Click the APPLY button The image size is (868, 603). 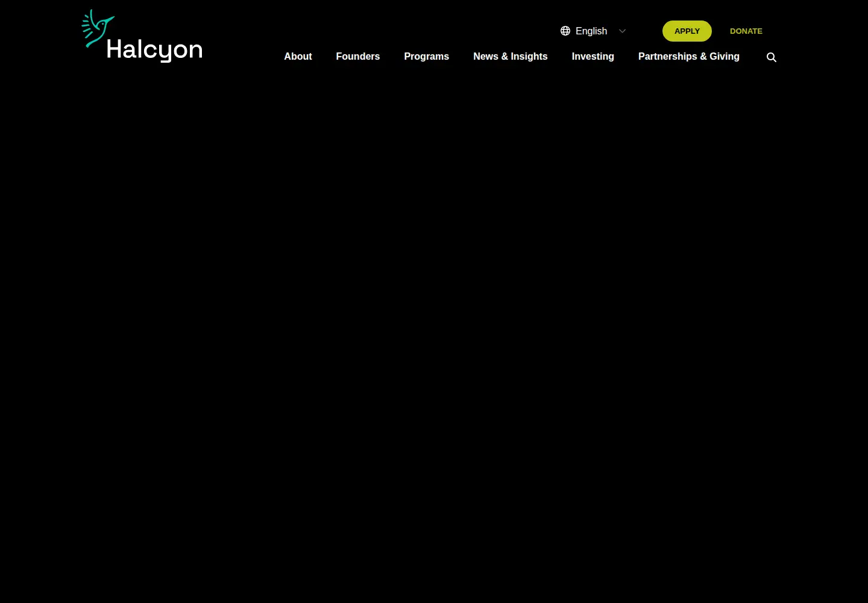pos(687,31)
